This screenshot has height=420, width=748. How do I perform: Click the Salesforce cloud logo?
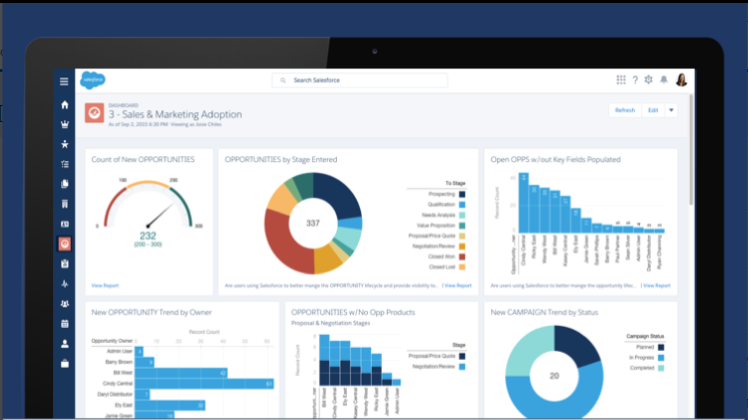pos(93,80)
